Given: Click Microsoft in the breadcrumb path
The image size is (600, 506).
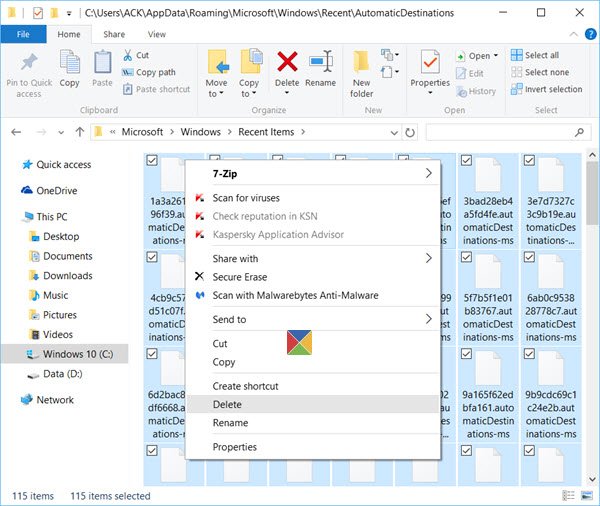Looking at the screenshot, I should pyautogui.click(x=142, y=132).
